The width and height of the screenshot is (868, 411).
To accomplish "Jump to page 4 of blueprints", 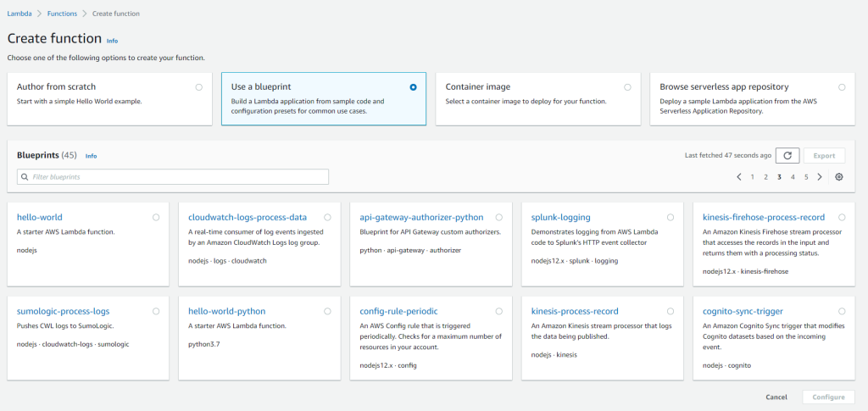I will (x=793, y=177).
